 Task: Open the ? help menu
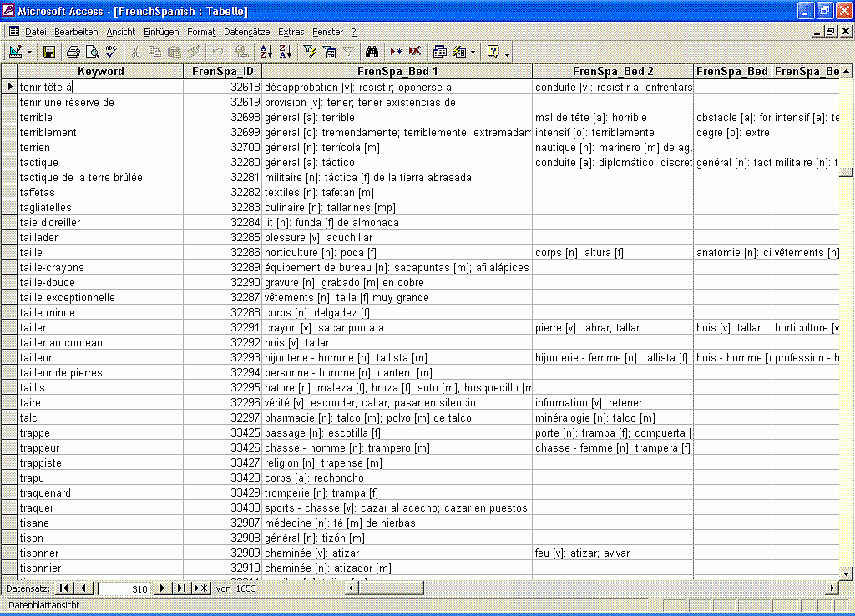click(354, 33)
